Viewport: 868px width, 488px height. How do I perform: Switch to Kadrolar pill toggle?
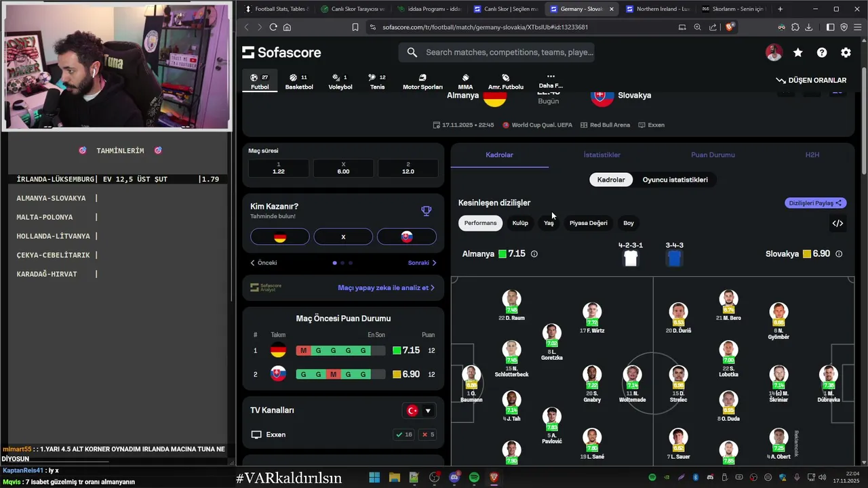tap(611, 180)
